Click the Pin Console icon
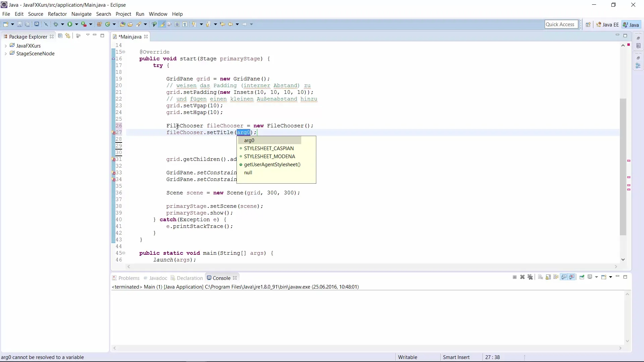Screen dimensions: 644x362 pyautogui.click(x=582, y=277)
